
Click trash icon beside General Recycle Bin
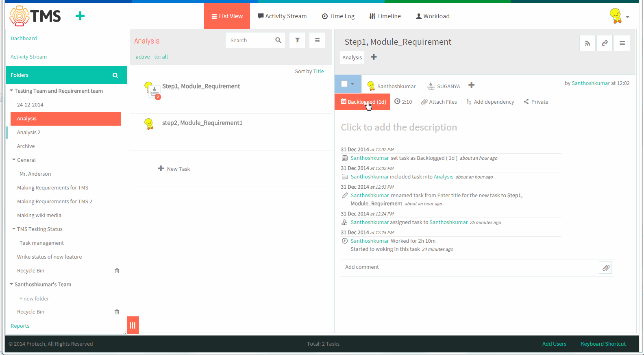click(117, 271)
